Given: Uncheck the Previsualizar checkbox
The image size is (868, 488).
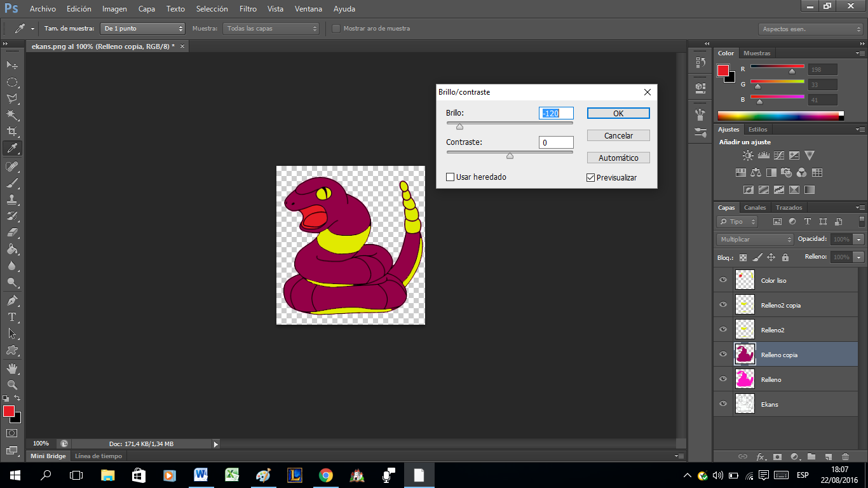Looking at the screenshot, I should click(x=590, y=178).
